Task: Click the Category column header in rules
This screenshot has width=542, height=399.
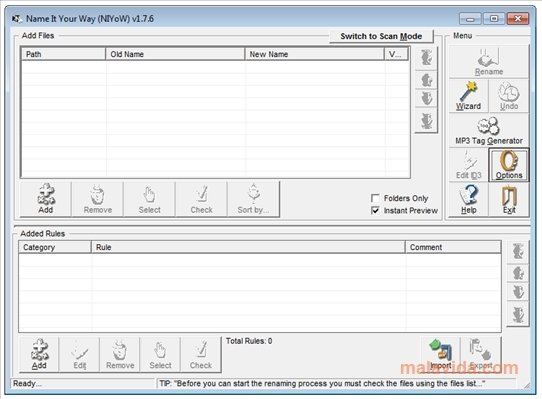Action: [55, 247]
